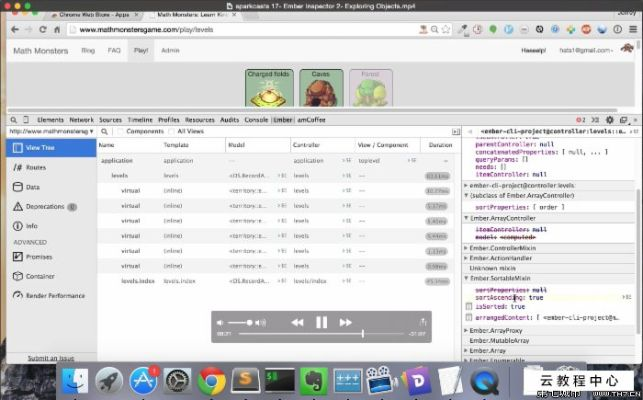The width and height of the screenshot is (643, 400).
Task: Select the Charged fields level card
Action: click(269, 88)
